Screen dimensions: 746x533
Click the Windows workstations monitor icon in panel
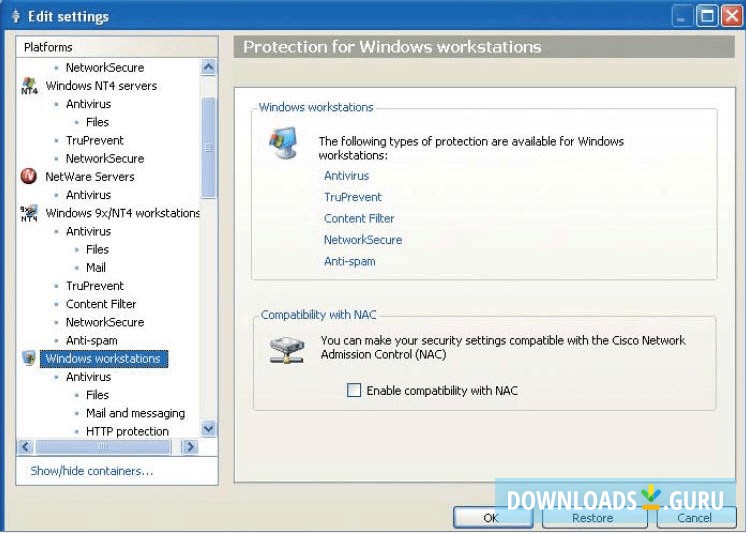pos(284,143)
